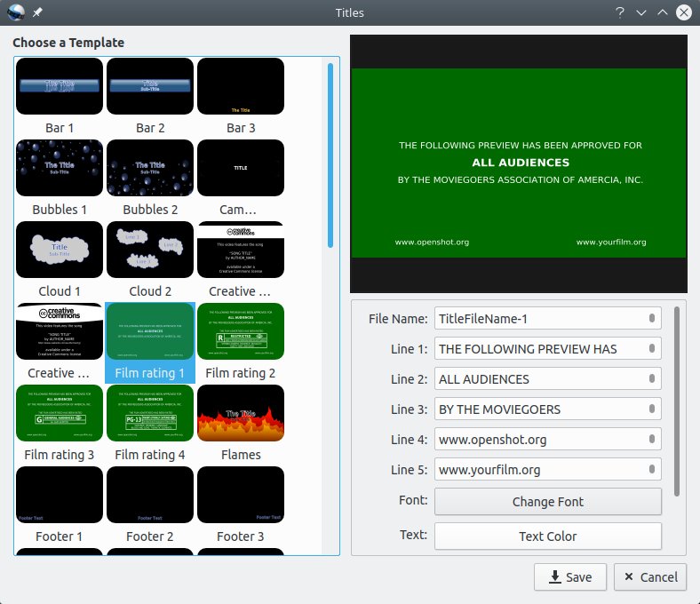The image size is (700, 604).
Task: Select the Film rating 4 template
Action: [150, 413]
